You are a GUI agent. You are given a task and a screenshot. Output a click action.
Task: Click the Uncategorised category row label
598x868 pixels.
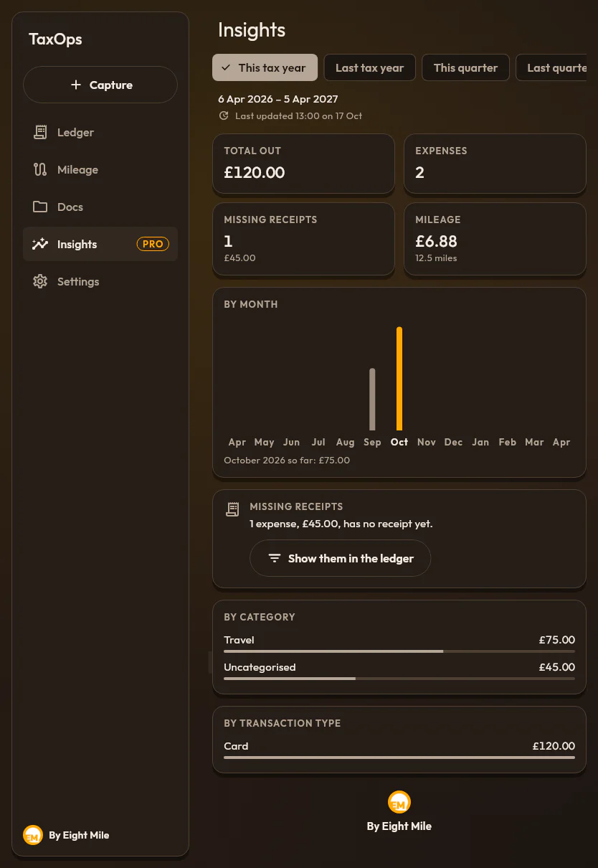pyautogui.click(x=260, y=667)
